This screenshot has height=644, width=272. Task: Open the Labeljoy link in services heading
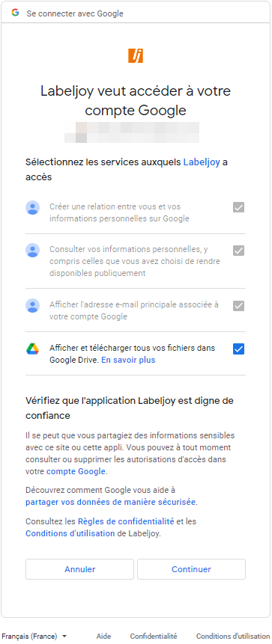(202, 162)
